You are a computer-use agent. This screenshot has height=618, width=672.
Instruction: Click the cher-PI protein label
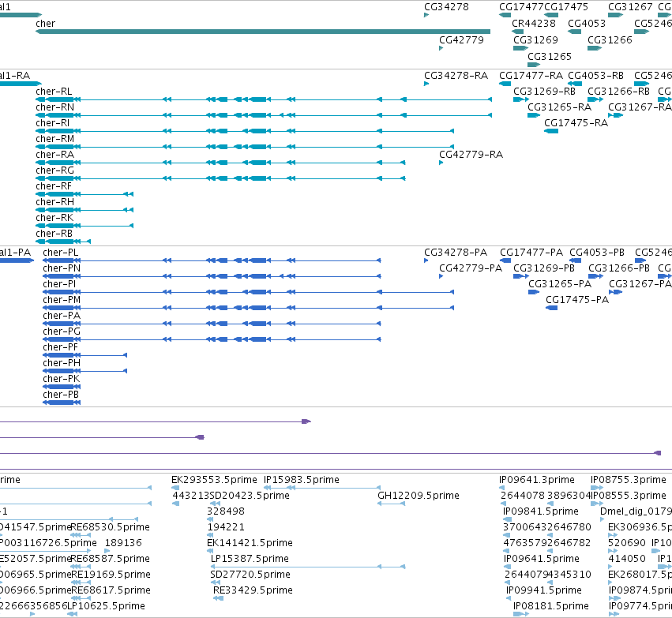tap(59, 284)
